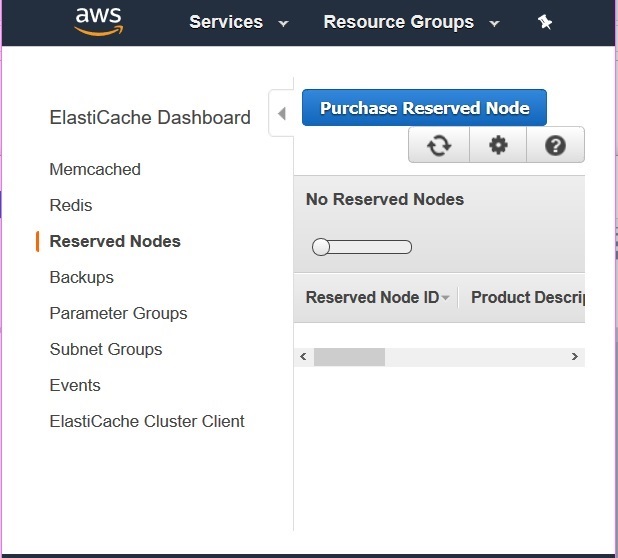618x558 pixels.
Task: Click the AWS logo icon
Action: [x=98, y=21]
